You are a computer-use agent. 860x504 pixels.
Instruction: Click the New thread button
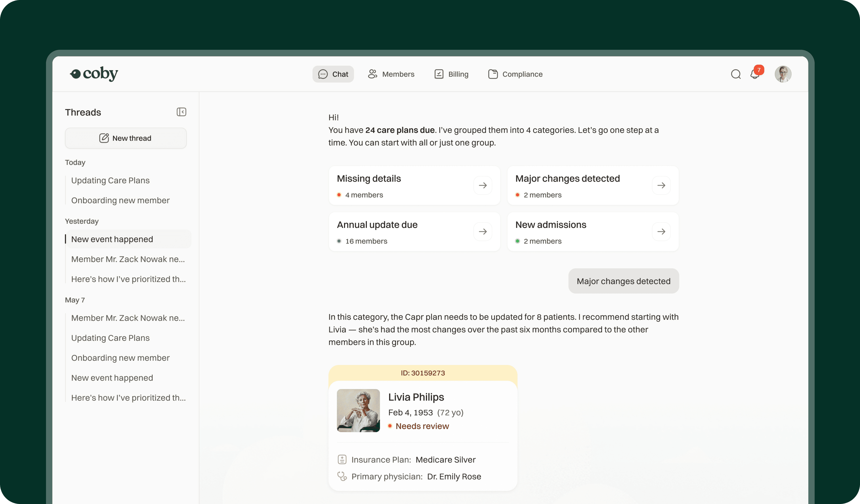pyautogui.click(x=126, y=138)
